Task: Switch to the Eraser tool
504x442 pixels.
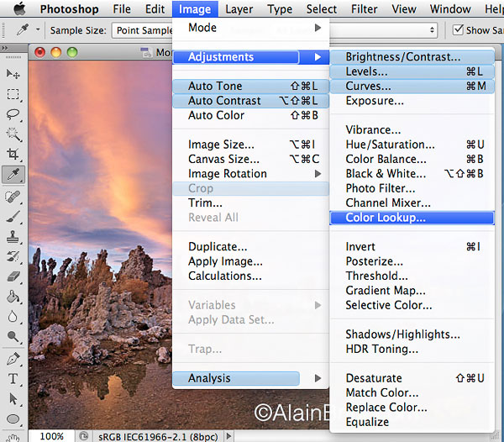Action: pos(13,276)
